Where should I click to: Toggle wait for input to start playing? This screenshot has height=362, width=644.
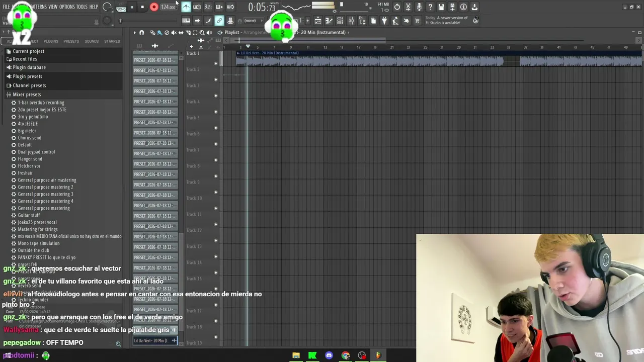coord(197,7)
